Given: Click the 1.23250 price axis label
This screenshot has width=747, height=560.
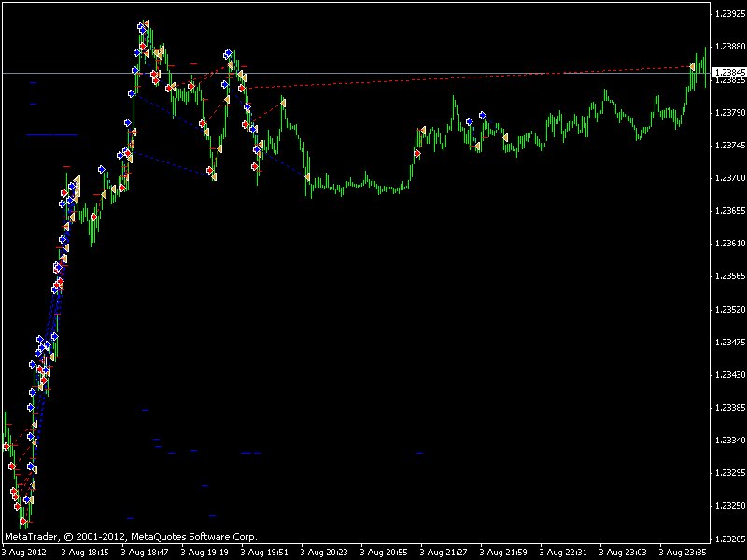Looking at the screenshot, I should (x=730, y=506).
